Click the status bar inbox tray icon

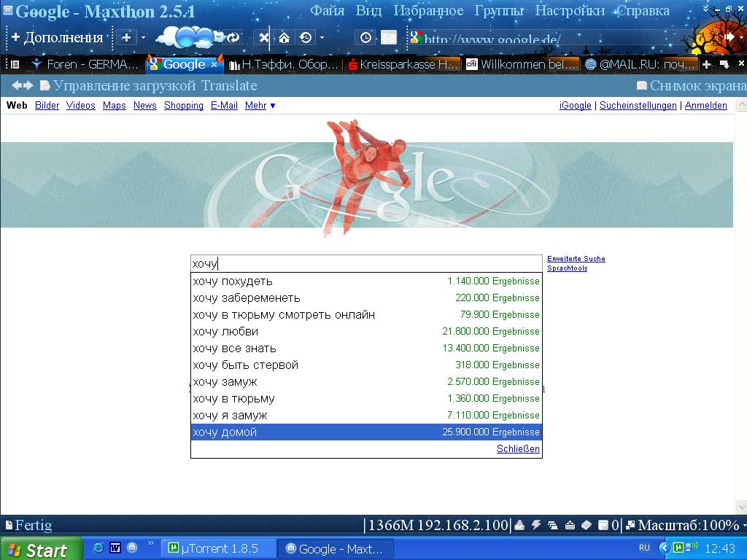click(x=519, y=525)
